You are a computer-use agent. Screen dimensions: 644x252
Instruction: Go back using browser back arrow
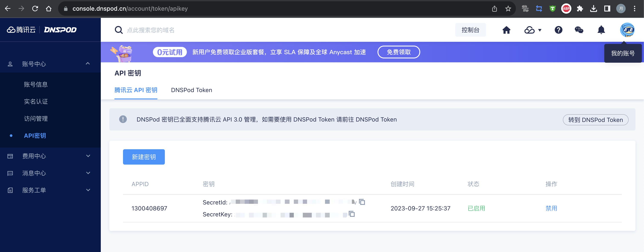pyautogui.click(x=8, y=9)
